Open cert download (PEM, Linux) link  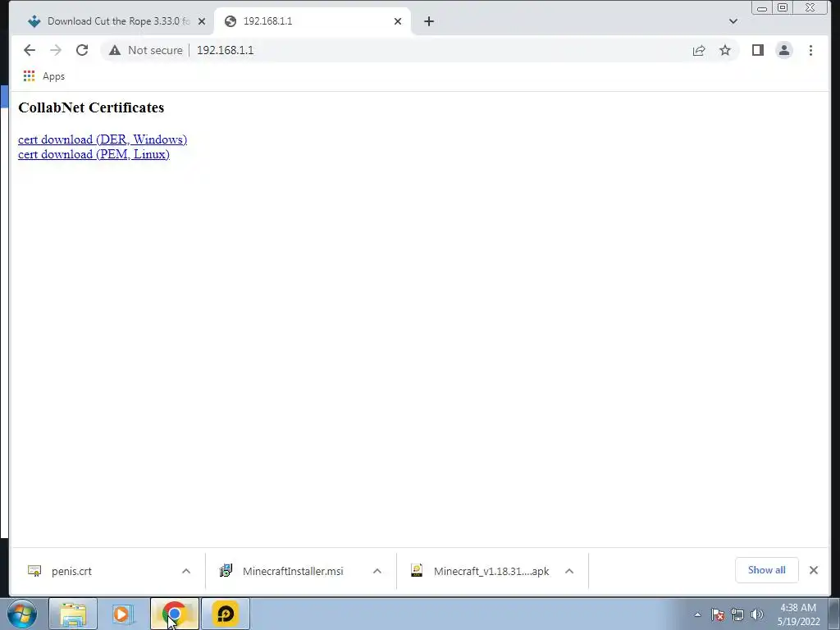click(x=94, y=154)
